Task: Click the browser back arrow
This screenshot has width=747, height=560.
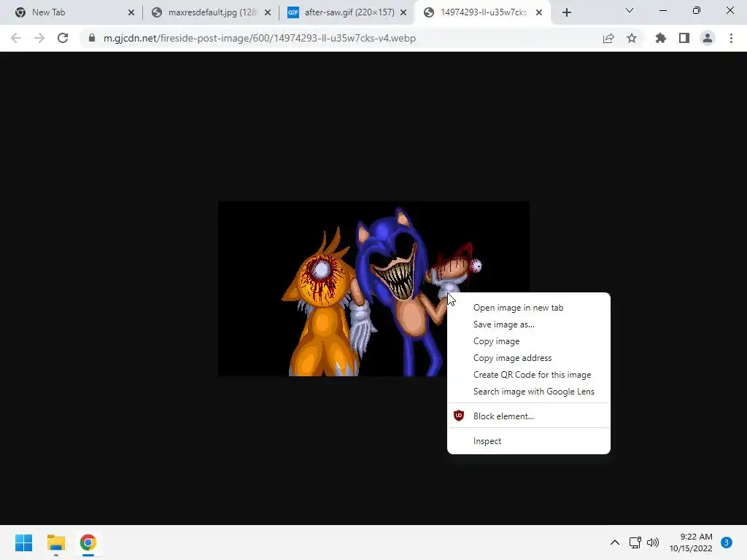Action: click(x=16, y=38)
